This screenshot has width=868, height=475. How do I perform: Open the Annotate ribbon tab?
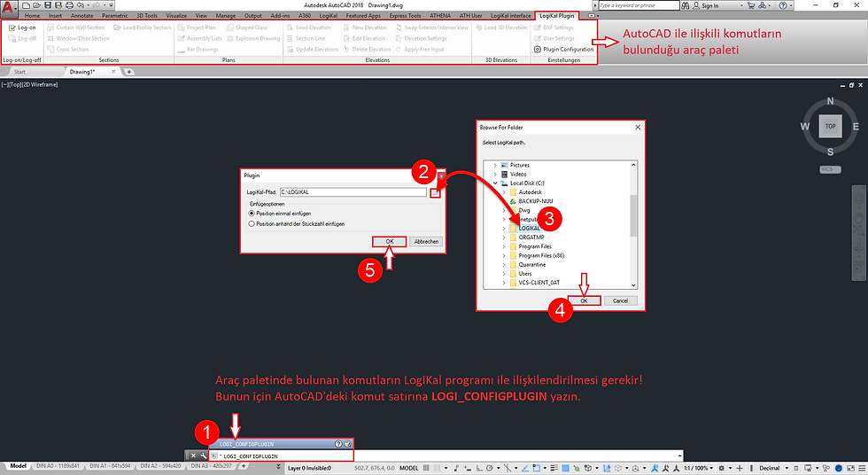click(81, 16)
